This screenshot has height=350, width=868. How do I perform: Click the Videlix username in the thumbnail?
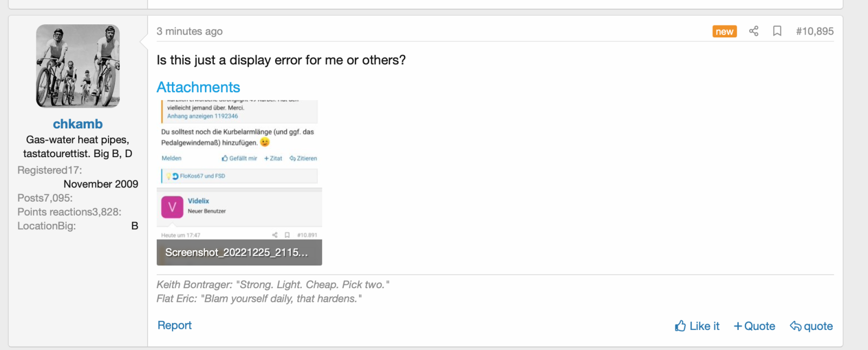tap(199, 201)
